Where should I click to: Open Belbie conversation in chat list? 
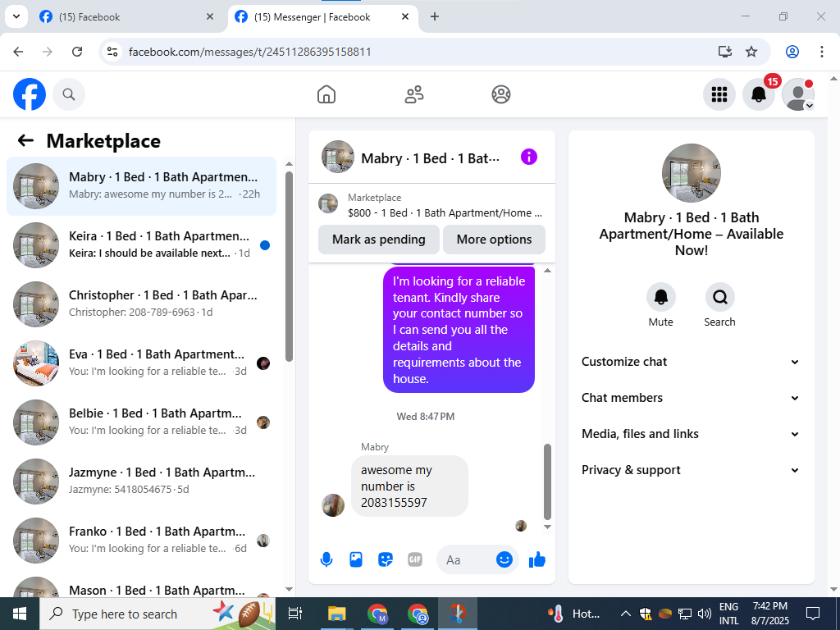(141, 422)
